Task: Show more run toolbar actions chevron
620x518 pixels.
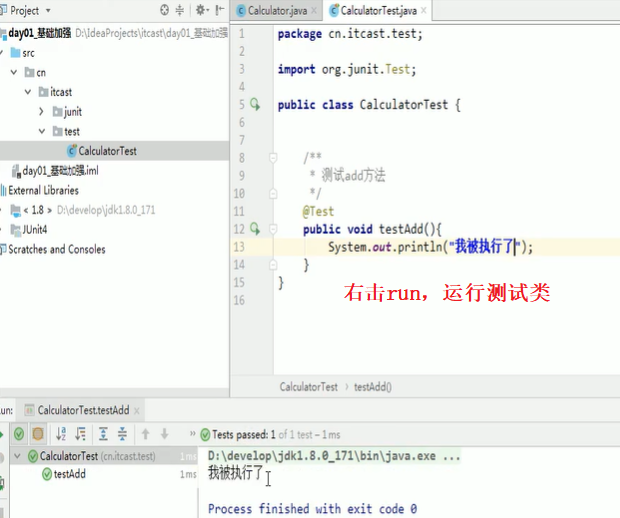Action: (193, 434)
